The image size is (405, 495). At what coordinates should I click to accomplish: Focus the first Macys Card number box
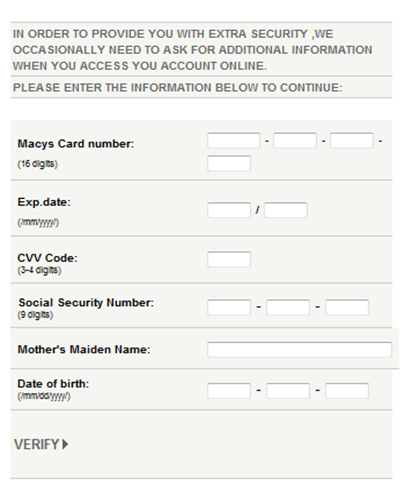[x=233, y=140]
